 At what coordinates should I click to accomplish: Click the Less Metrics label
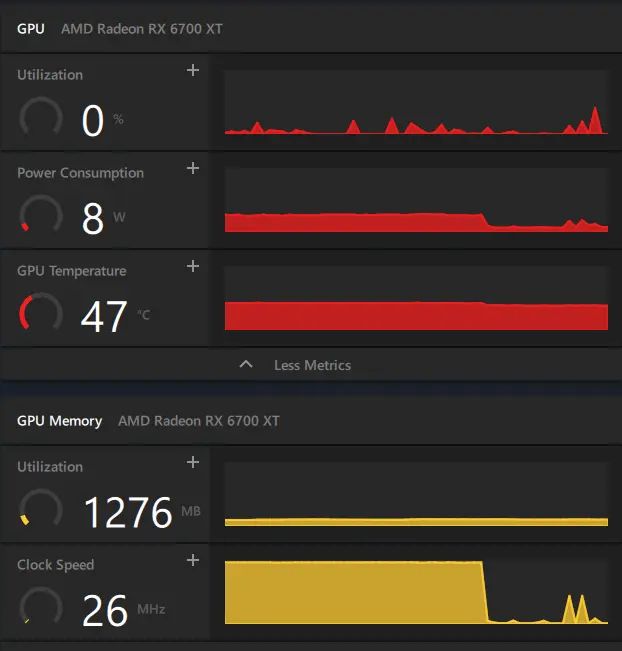point(312,365)
